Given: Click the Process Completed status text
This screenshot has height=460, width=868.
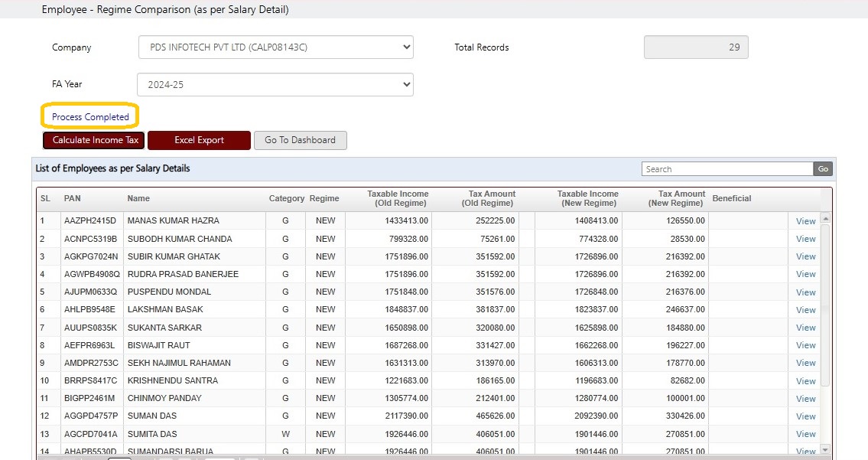Looking at the screenshot, I should point(90,117).
